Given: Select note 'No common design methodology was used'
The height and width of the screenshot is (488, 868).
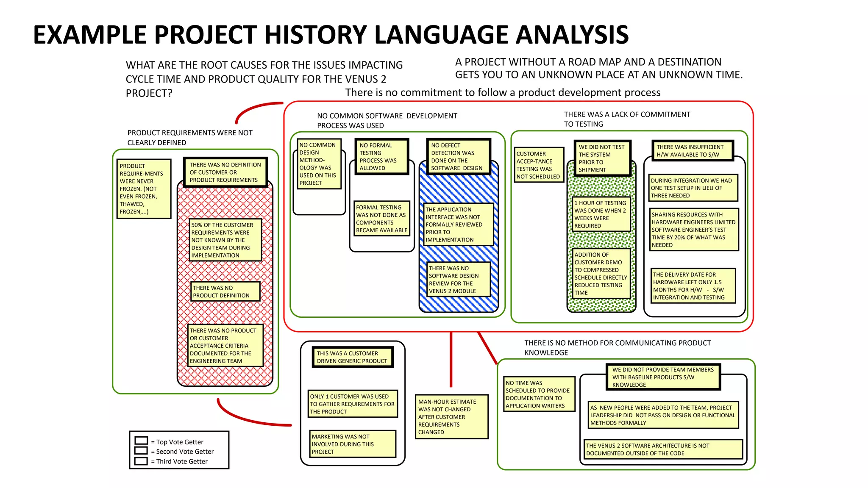Looking at the screenshot, I should click(319, 164).
